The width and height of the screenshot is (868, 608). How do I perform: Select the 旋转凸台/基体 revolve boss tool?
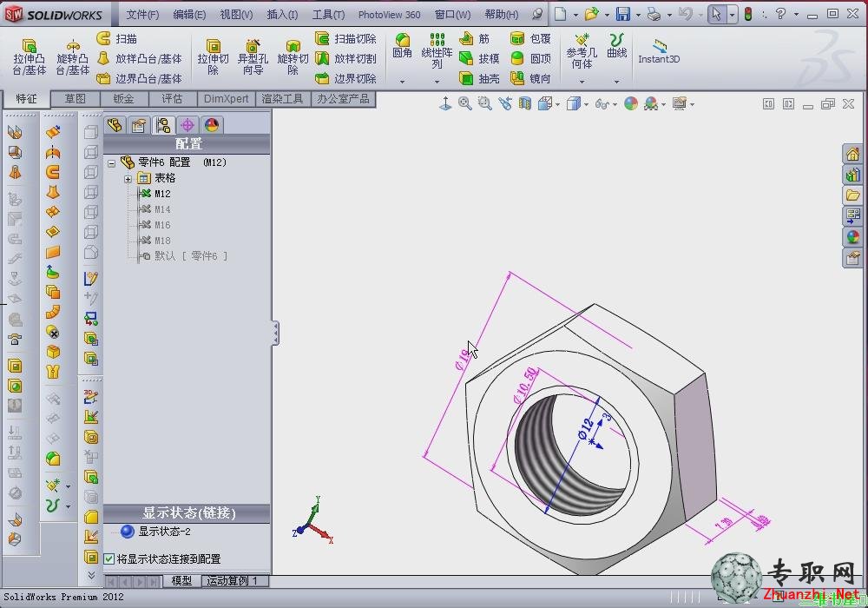click(73, 56)
